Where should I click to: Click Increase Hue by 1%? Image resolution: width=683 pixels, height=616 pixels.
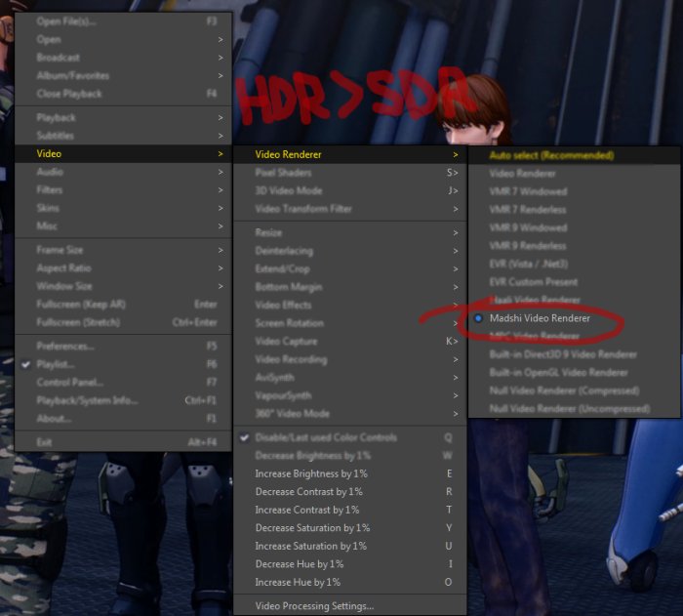pos(350,582)
